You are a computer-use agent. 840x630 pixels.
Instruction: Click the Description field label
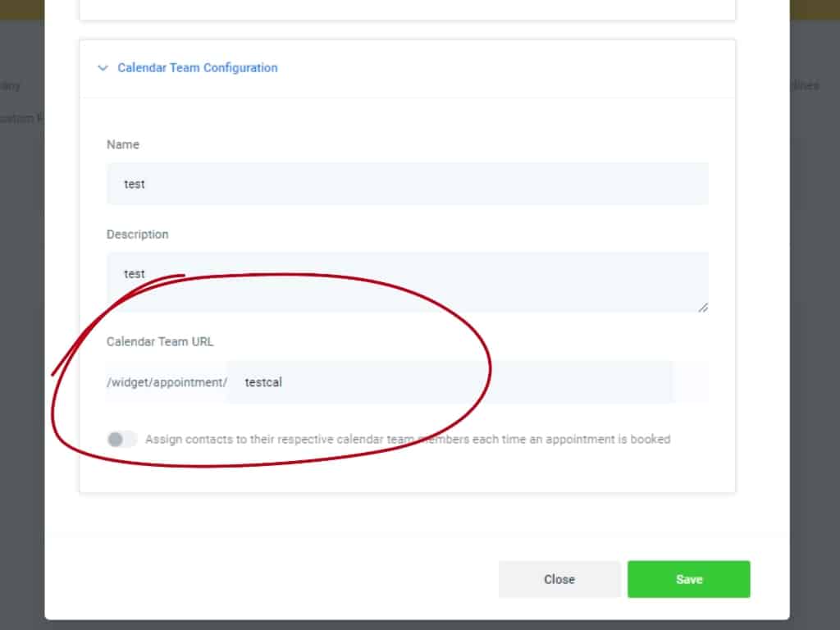point(137,235)
